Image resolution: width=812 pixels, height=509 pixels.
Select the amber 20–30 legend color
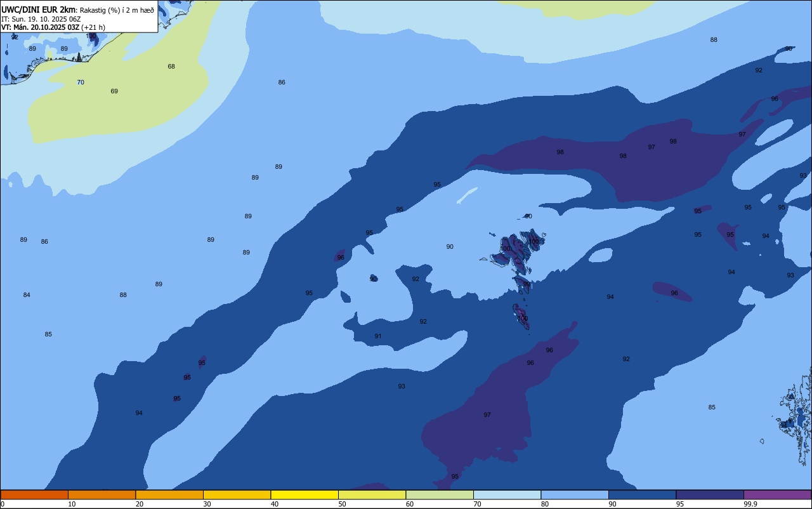pyautogui.click(x=169, y=494)
